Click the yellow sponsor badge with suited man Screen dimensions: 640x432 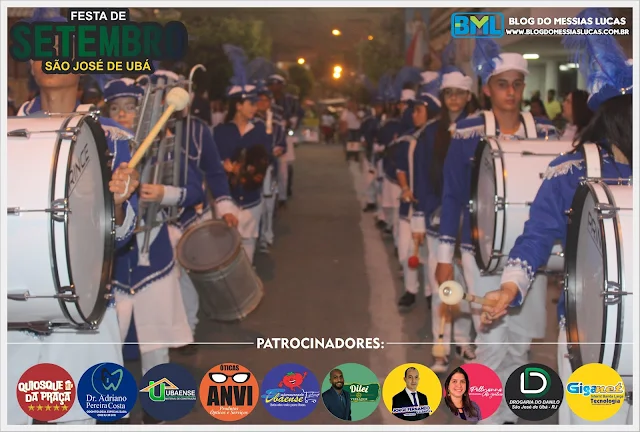click(412, 392)
